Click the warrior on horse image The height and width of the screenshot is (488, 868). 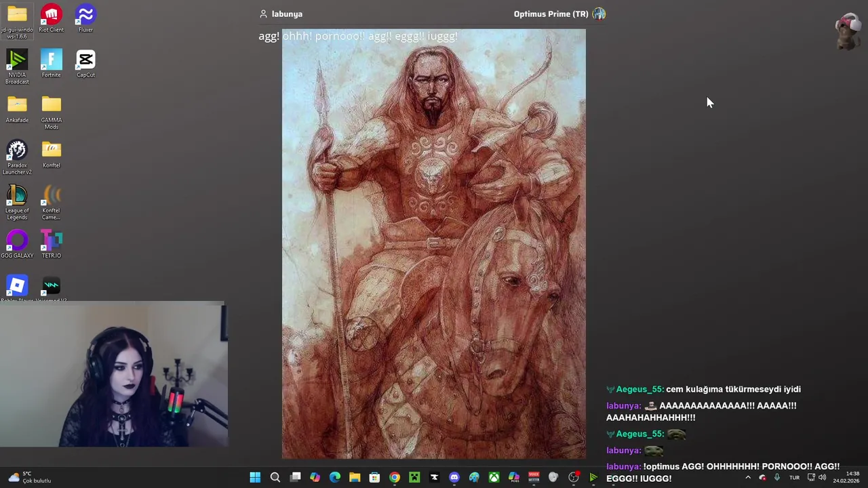[x=434, y=244]
